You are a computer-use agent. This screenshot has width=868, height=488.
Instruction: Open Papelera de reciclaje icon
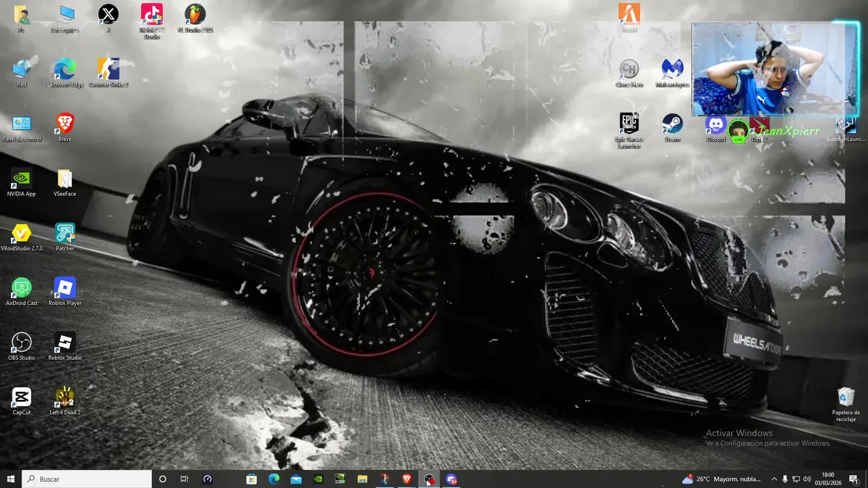[x=846, y=405]
